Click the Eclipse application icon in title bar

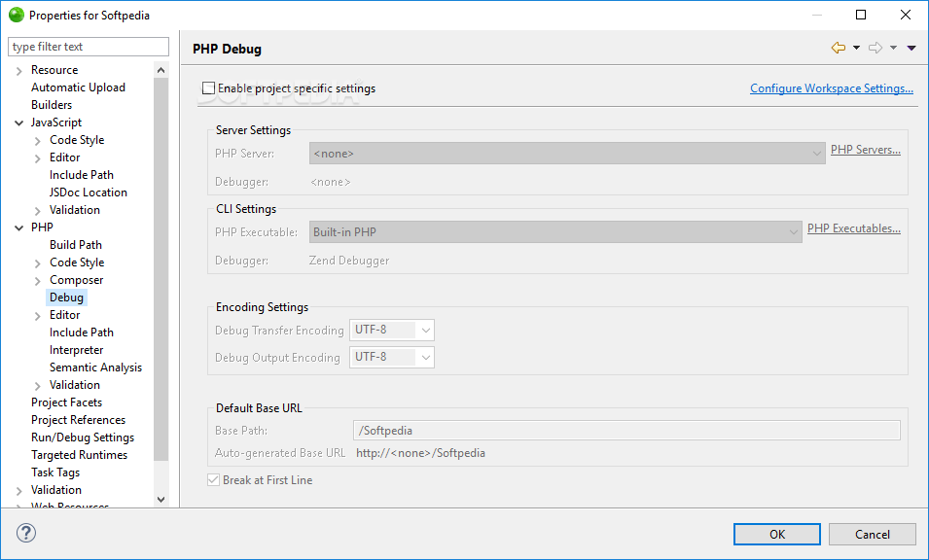16,15
